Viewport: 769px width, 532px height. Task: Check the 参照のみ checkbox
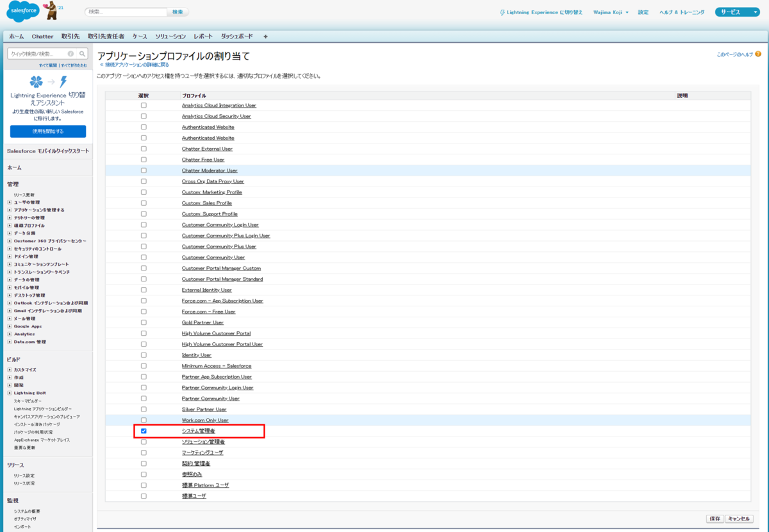tap(144, 474)
